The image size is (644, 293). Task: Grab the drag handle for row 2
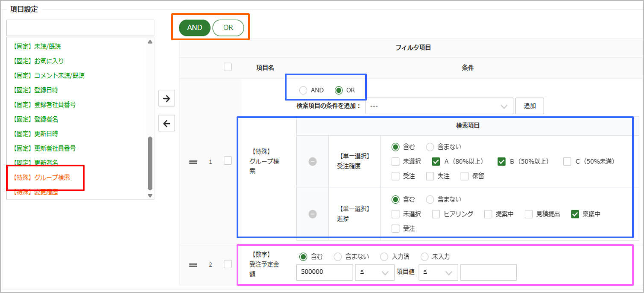(193, 265)
